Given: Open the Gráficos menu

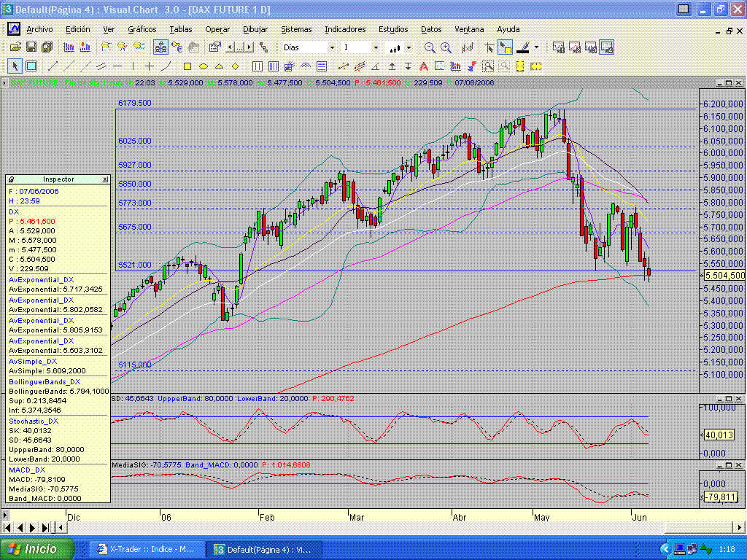Looking at the screenshot, I should (142, 29).
